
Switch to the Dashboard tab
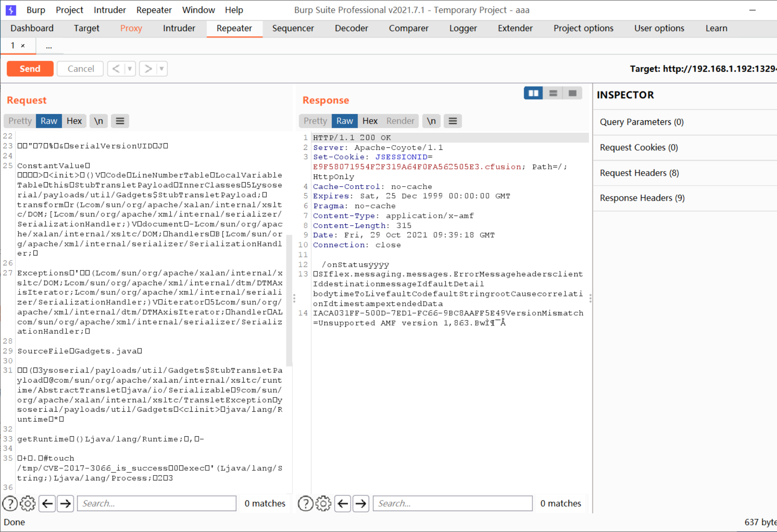click(32, 28)
